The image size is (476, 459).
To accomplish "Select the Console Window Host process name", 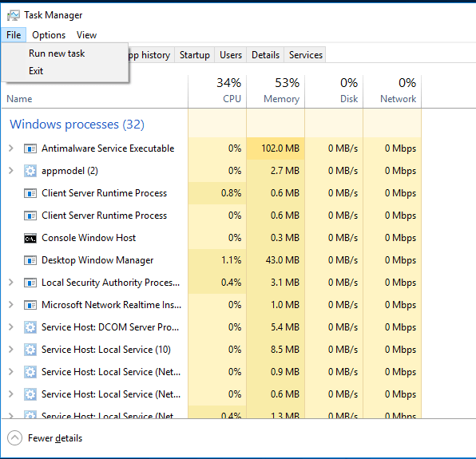I will tap(89, 238).
